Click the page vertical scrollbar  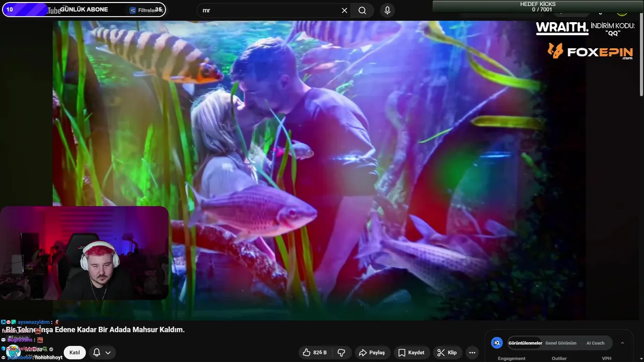click(x=641, y=55)
